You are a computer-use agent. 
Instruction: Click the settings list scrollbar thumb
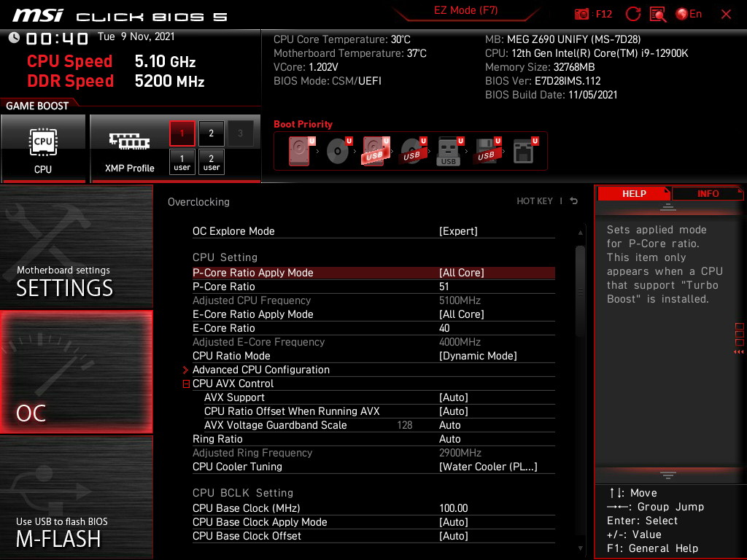(x=580, y=291)
